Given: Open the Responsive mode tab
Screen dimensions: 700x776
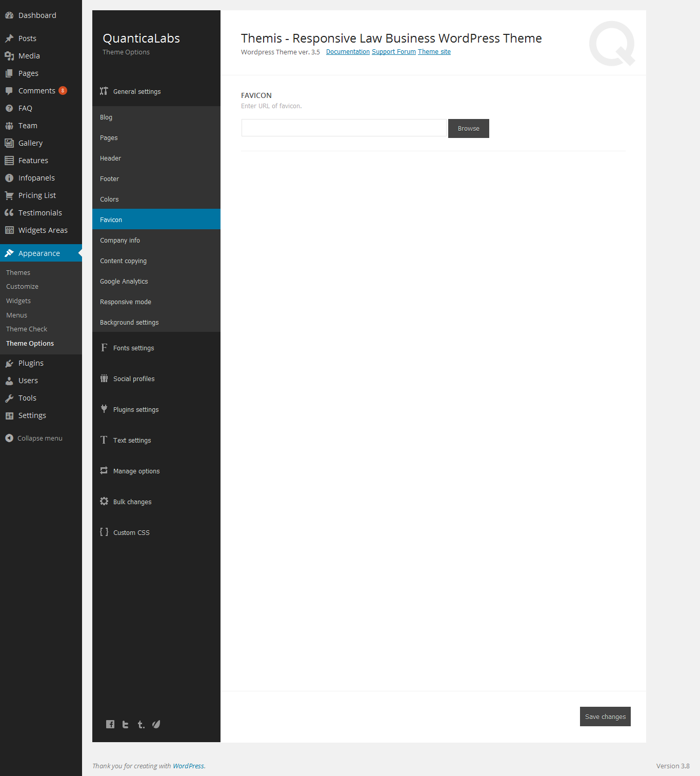Looking at the screenshot, I should (x=156, y=302).
